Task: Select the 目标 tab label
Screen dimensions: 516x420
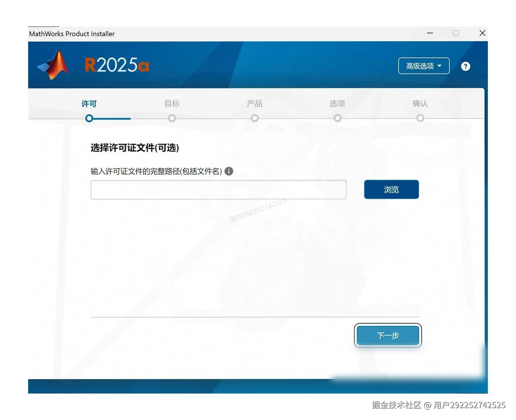Action: (172, 103)
